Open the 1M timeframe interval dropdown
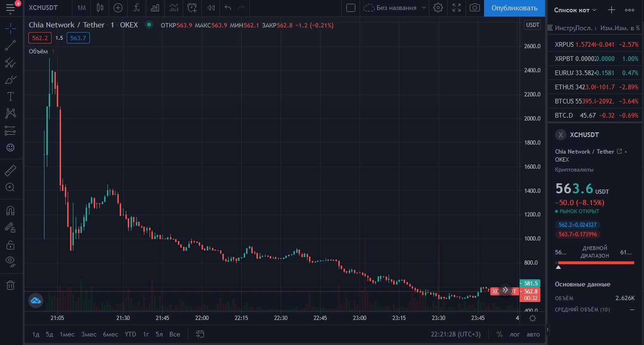Screen dimensions: 644x345 point(81,8)
